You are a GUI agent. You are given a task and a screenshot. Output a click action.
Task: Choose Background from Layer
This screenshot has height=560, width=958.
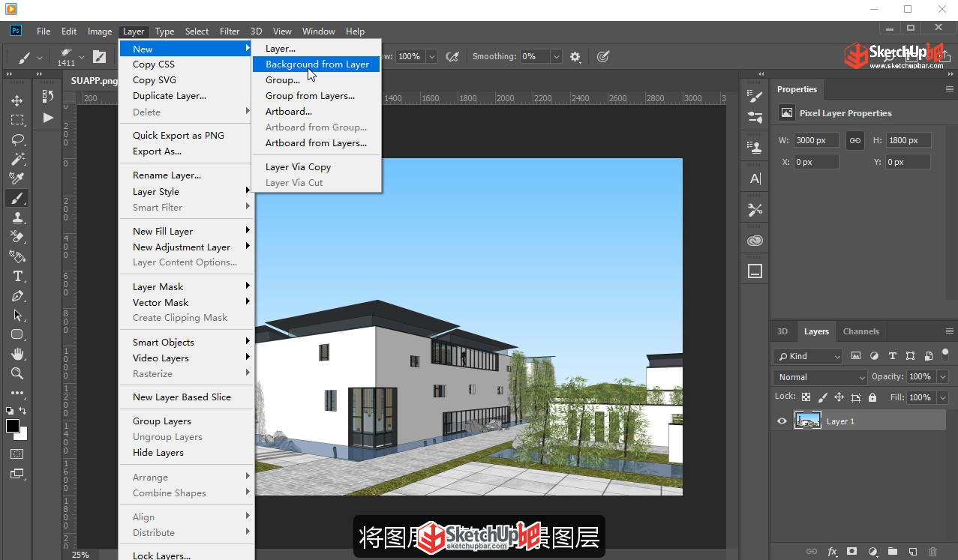317,64
